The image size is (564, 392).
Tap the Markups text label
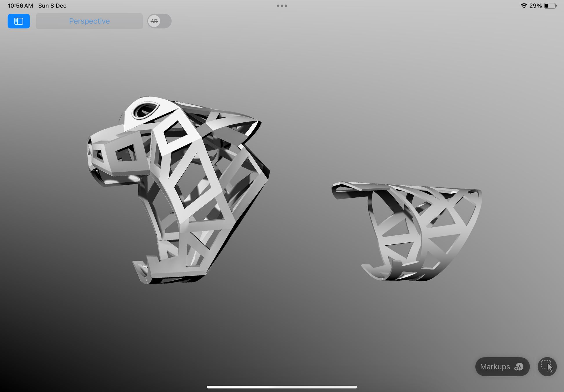[x=495, y=367]
